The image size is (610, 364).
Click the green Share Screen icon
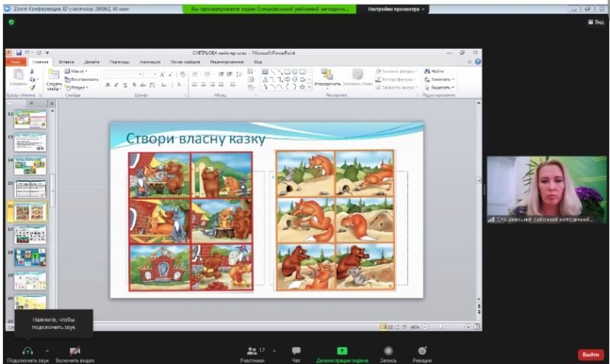[342, 350]
